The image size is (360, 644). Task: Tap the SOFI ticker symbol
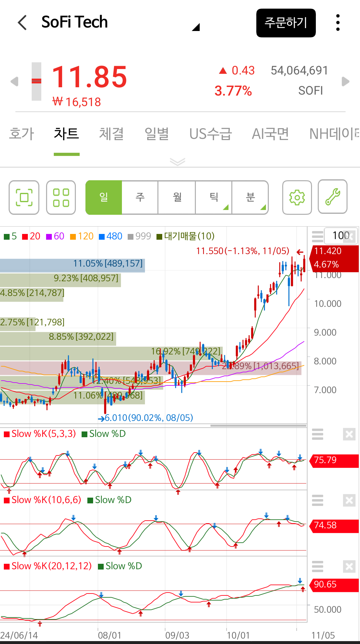coord(310,91)
